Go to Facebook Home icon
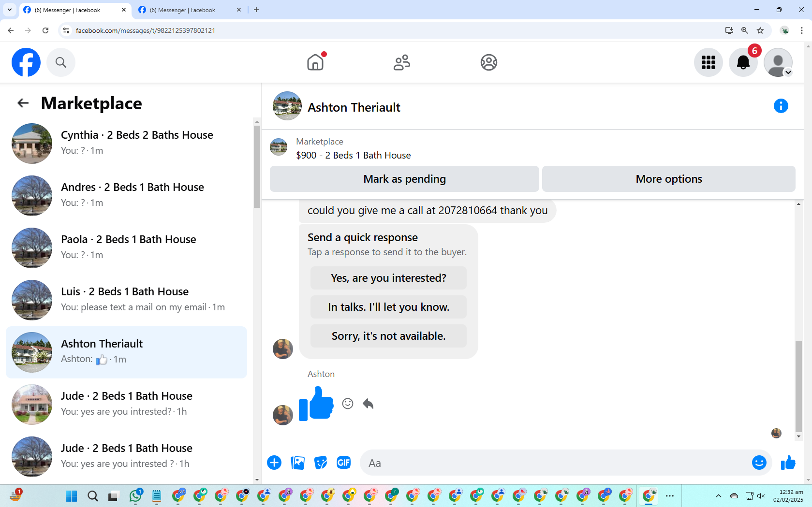Screen dimensions: 812x507 [315, 62]
